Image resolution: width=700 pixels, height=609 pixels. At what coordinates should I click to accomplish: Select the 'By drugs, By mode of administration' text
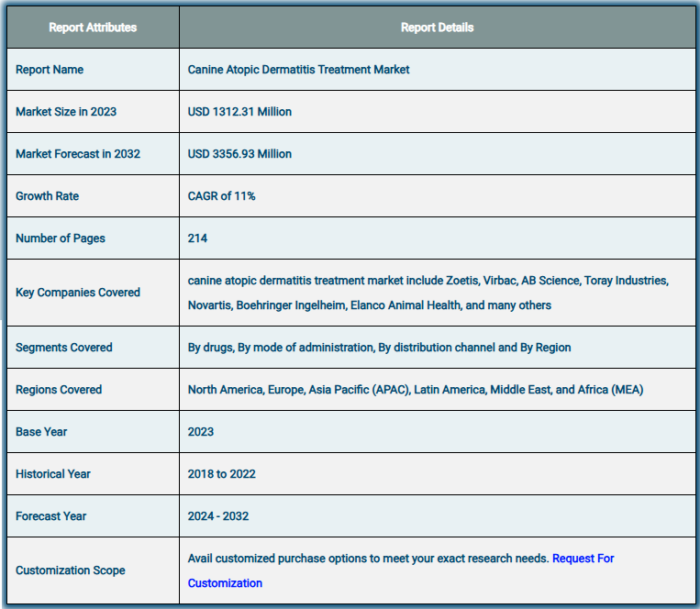379,348
